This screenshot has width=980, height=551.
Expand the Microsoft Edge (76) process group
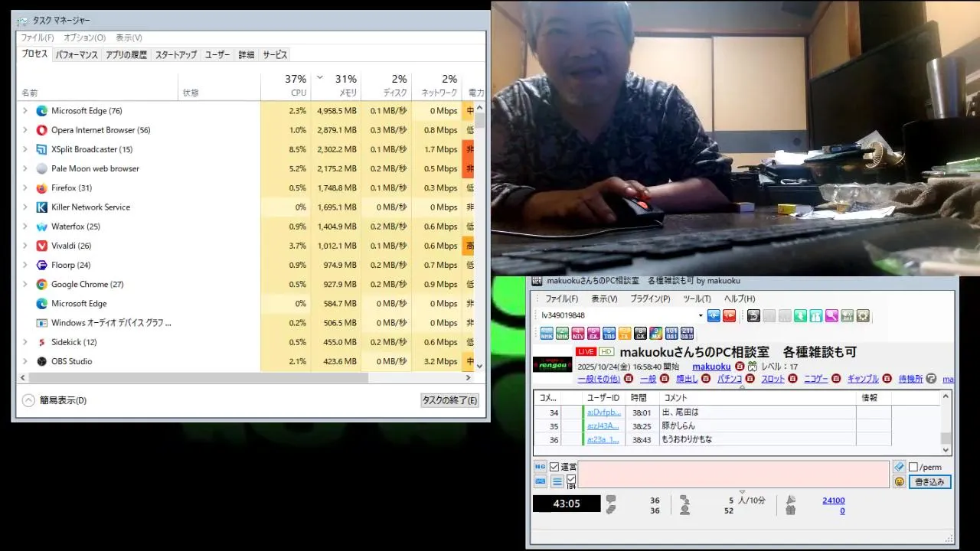tap(25, 111)
